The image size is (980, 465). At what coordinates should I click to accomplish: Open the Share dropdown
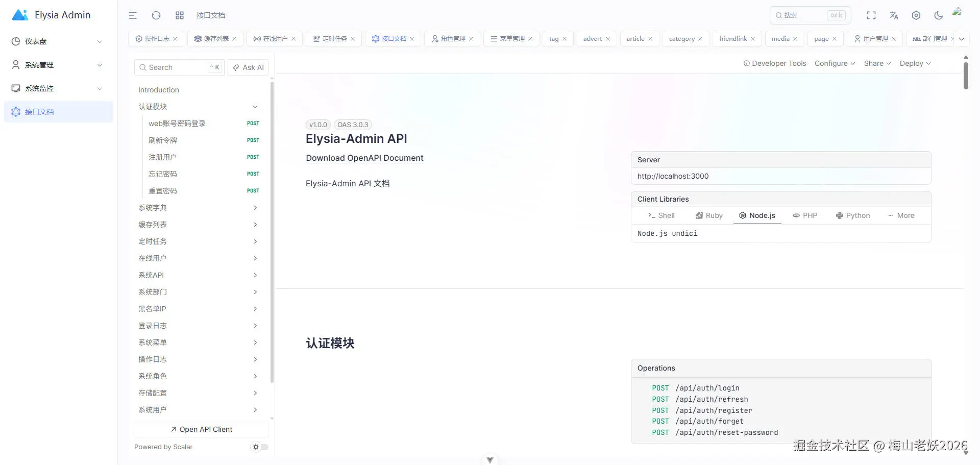pyautogui.click(x=877, y=63)
